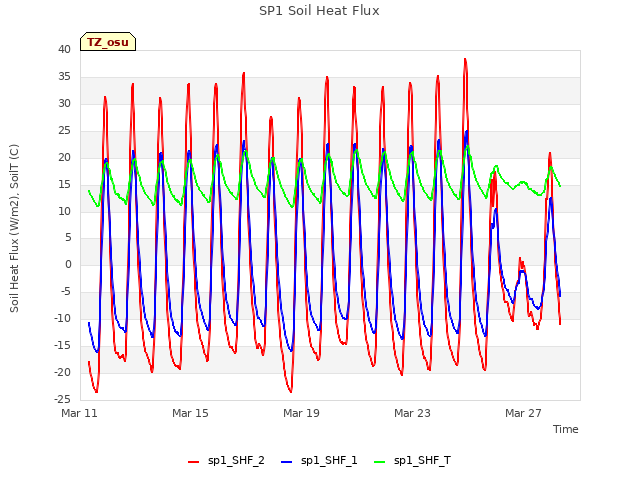Click the y-axis title Soil Heat Flux (W/m2), SoilT (C)

point(14,228)
